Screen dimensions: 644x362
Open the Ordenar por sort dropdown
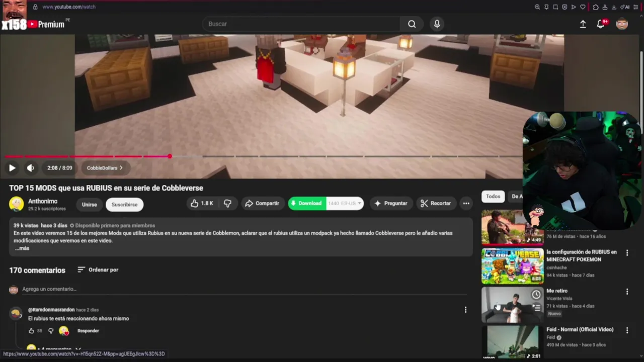(x=98, y=270)
